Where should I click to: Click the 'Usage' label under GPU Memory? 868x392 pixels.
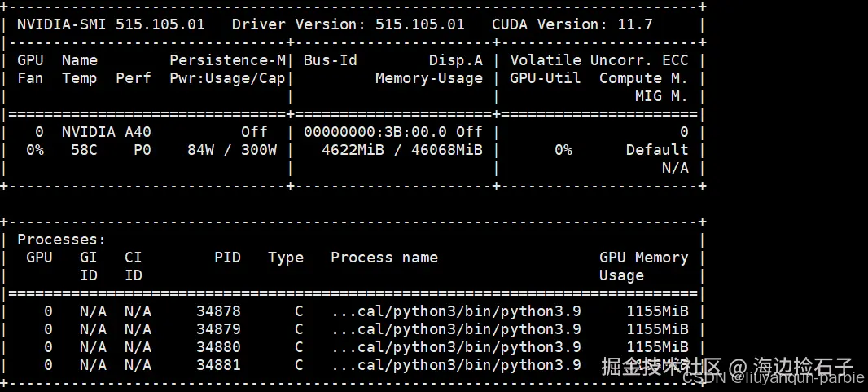[621, 275]
